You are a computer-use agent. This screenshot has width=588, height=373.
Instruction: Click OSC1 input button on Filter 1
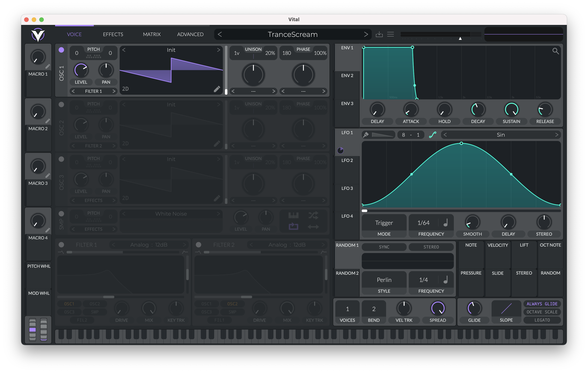click(x=69, y=304)
